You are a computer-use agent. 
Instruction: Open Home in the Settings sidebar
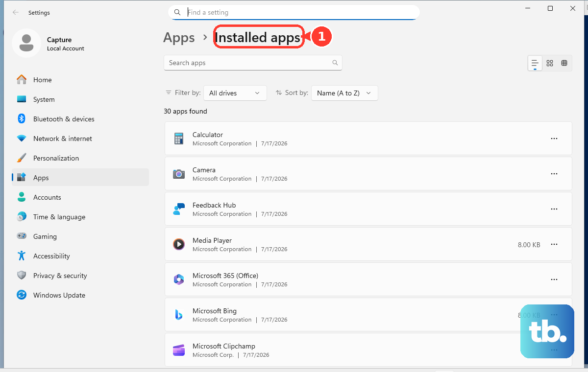point(80,80)
